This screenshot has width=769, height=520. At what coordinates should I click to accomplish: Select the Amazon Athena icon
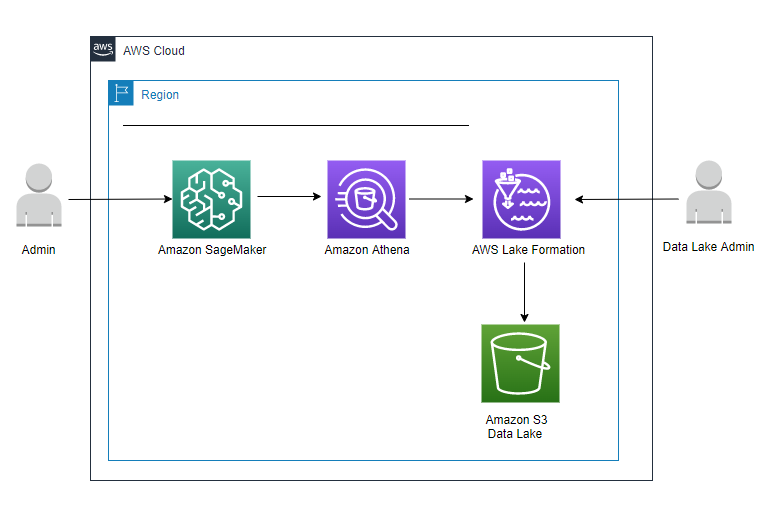366,199
